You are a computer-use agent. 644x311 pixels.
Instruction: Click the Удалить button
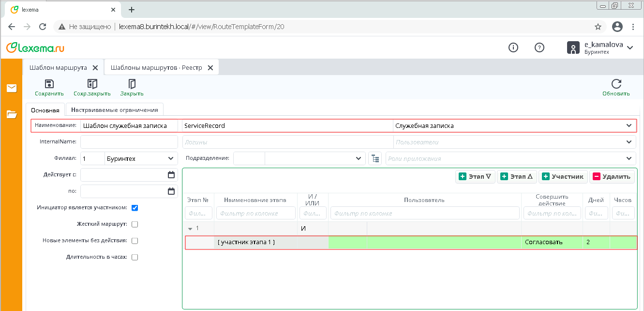coord(612,177)
